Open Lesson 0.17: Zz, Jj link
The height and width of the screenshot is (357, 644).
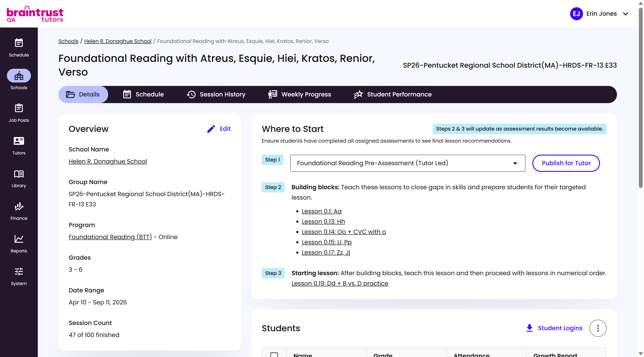(x=326, y=252)
